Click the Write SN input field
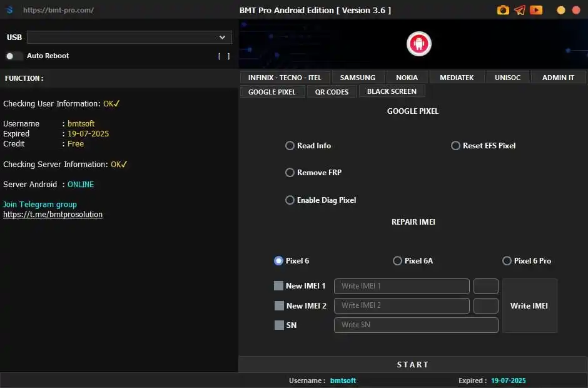 tap(416, 325)
